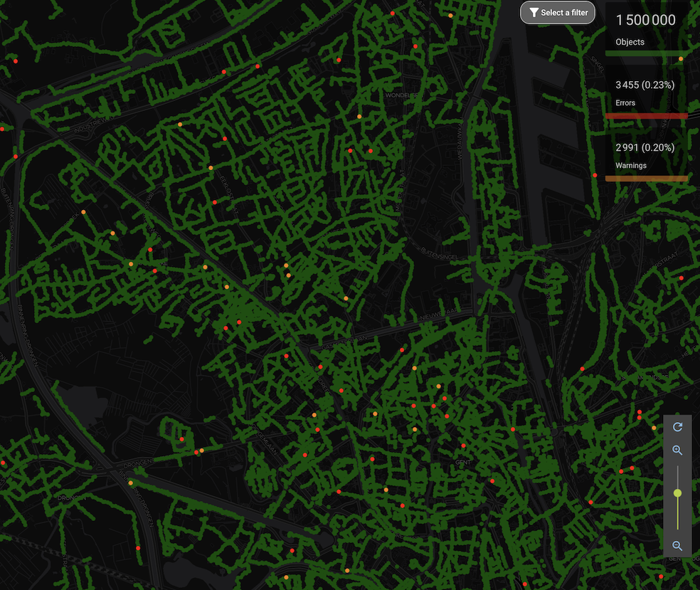Viewport: 700px width, 590px height.
Task: Zoom in with the plus magnifier icon
Action: pyautogui.click(x=677, y=451)
